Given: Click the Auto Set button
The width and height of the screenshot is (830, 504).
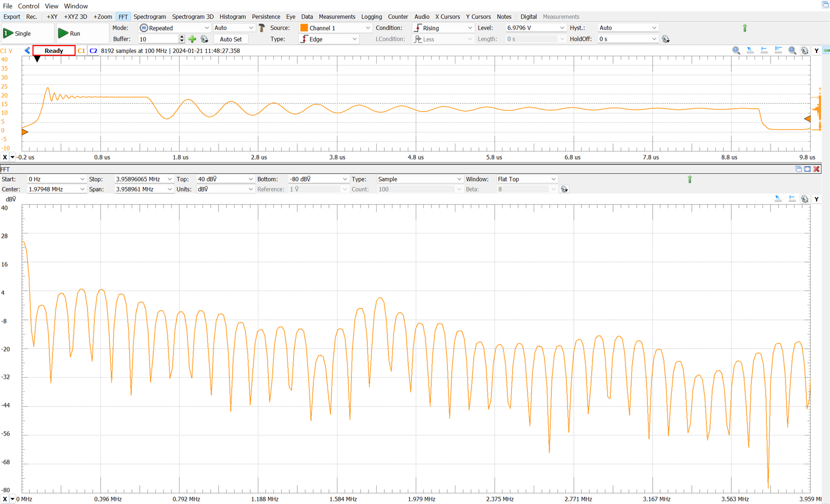Looking at the screenshot, I should pos(230,39).
